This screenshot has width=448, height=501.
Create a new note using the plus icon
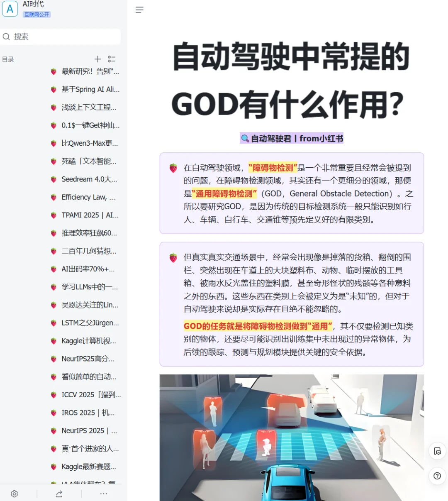pyautogui.click(x=97, y=59)
